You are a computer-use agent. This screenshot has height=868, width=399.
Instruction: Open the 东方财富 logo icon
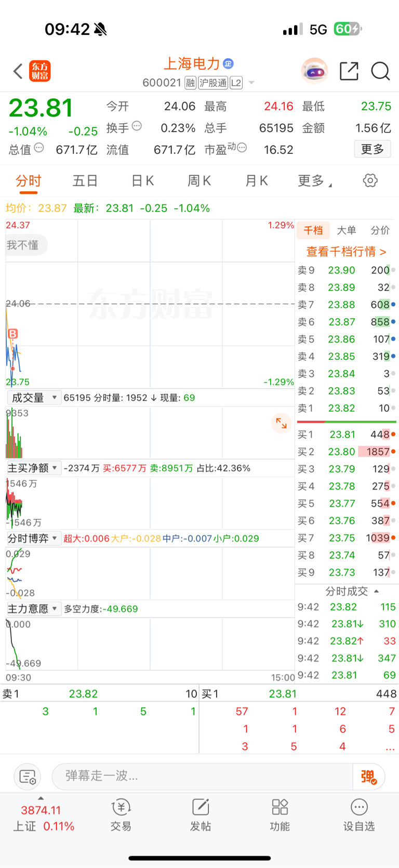tap(40, 71)
